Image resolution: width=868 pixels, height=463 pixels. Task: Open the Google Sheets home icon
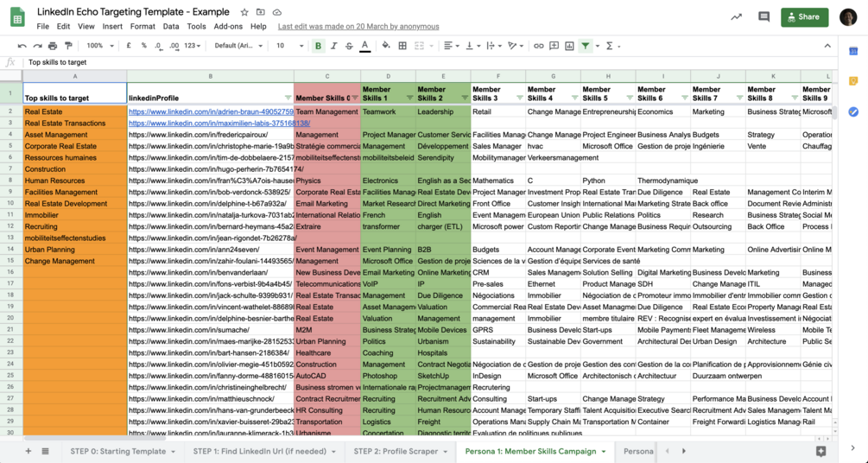pyautogui.click(x=18, y=18)
